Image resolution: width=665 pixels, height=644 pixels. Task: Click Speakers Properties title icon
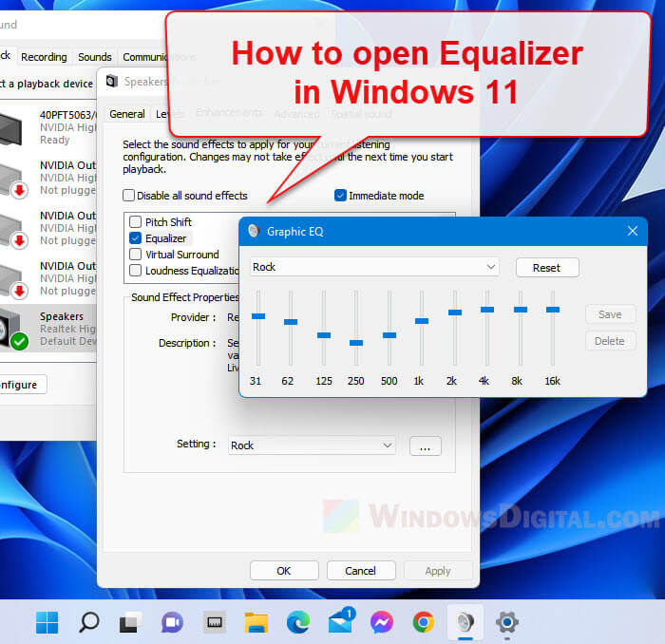(112, 81)
